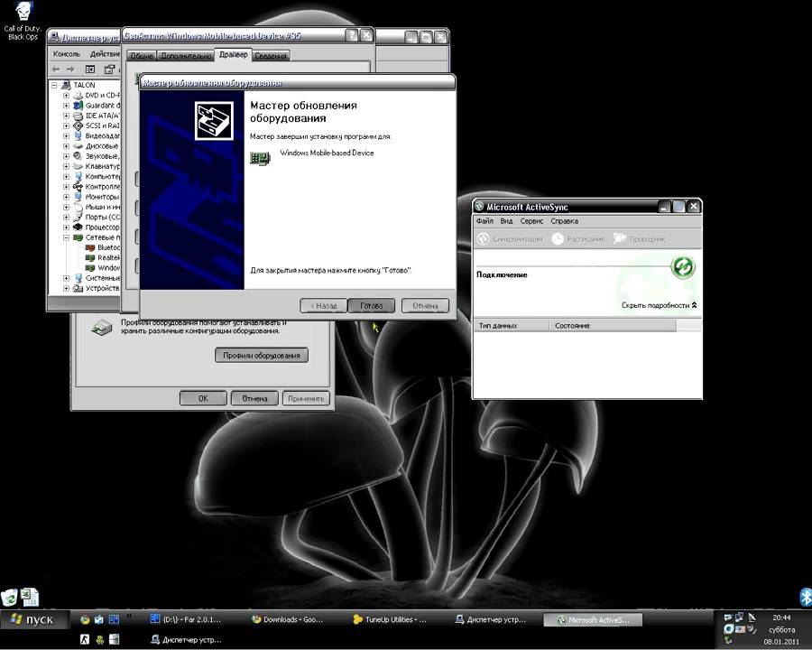Launch Chrome from Quick Launch bar
Viewport: 812px width, 650px height.
click(x=85, y=619)
